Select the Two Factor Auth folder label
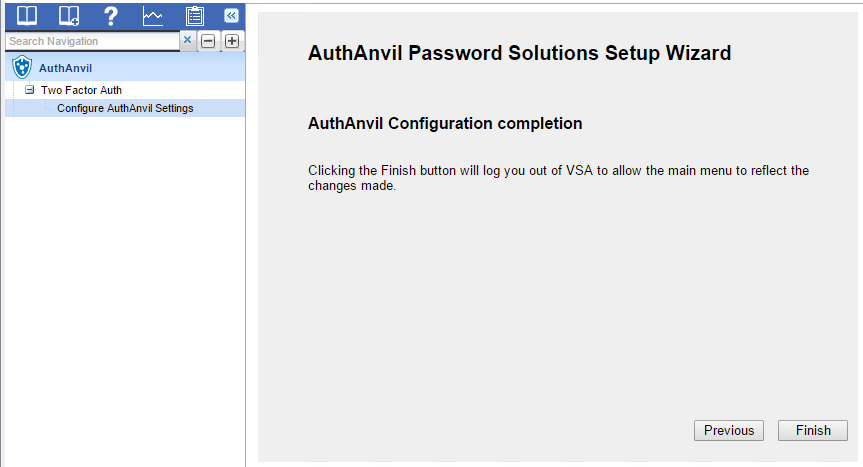Image resolution: width=863 pixels, height=467 pixels. [81, 90]
